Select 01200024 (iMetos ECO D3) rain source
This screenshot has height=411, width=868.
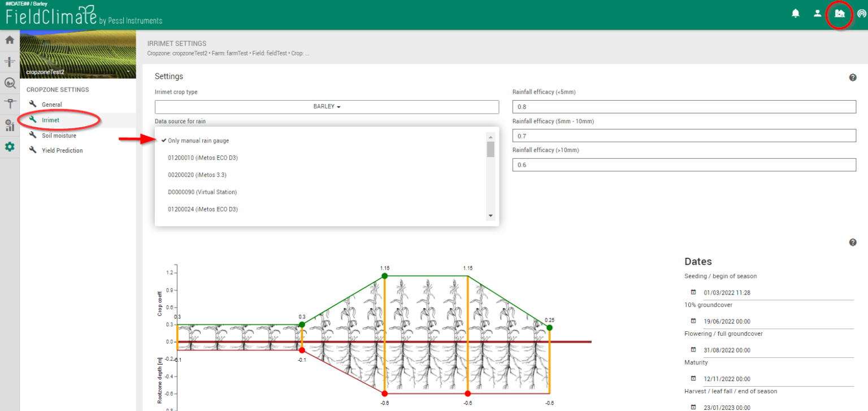point(202,209)
